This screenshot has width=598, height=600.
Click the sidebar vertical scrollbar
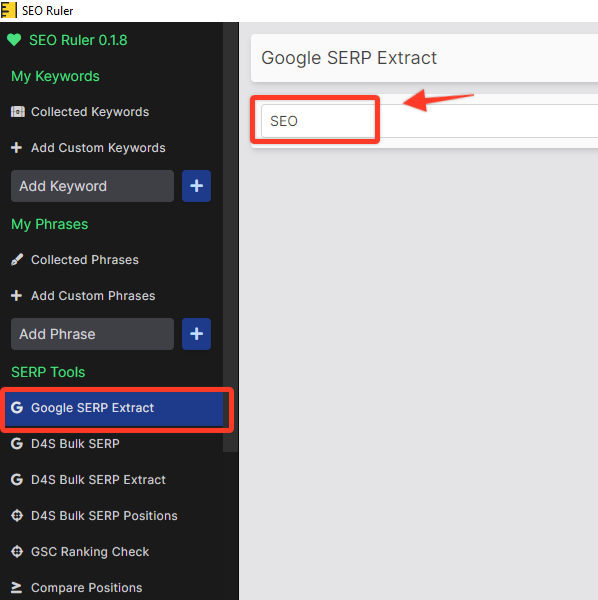pos(230,237)
